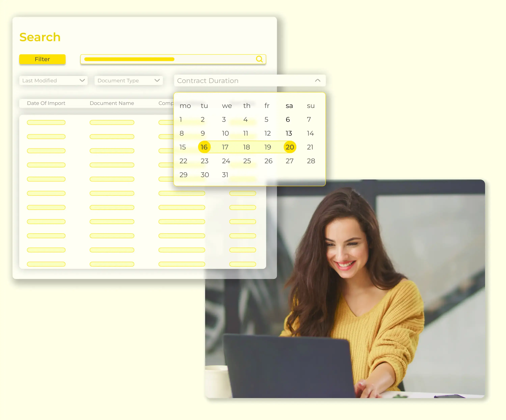
Task: Click the search input field
Action: pyautogui.click(x=173, y=59)
